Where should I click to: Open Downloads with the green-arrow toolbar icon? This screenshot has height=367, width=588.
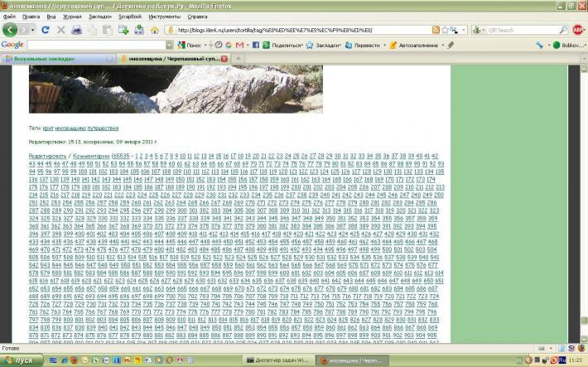coord(139,30)
